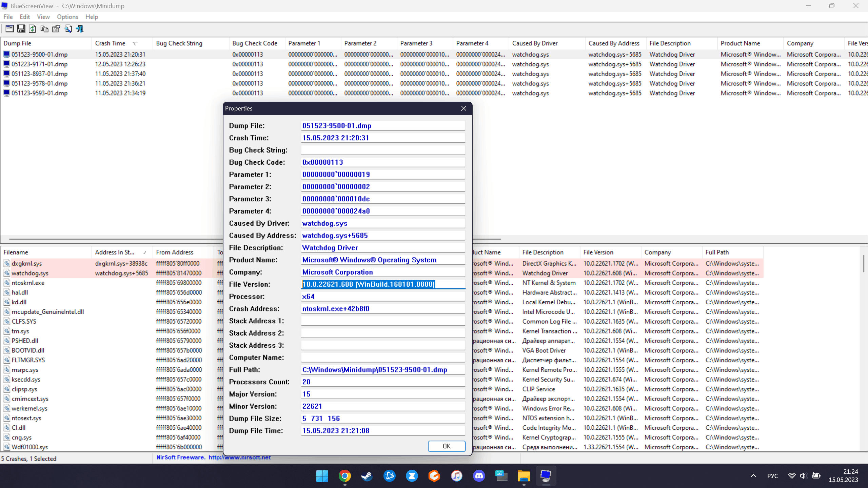
Task: Click BlueScreenView taskbar icon
Action: pos(546,476)
